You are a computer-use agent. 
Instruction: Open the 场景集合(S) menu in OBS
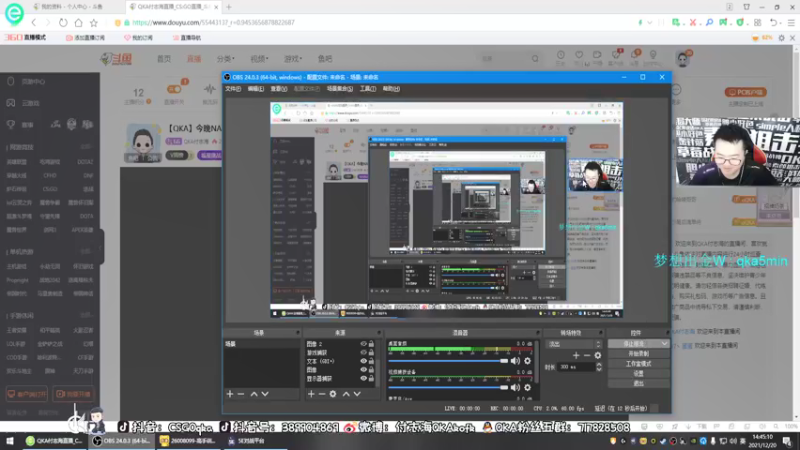pos(340,89)
